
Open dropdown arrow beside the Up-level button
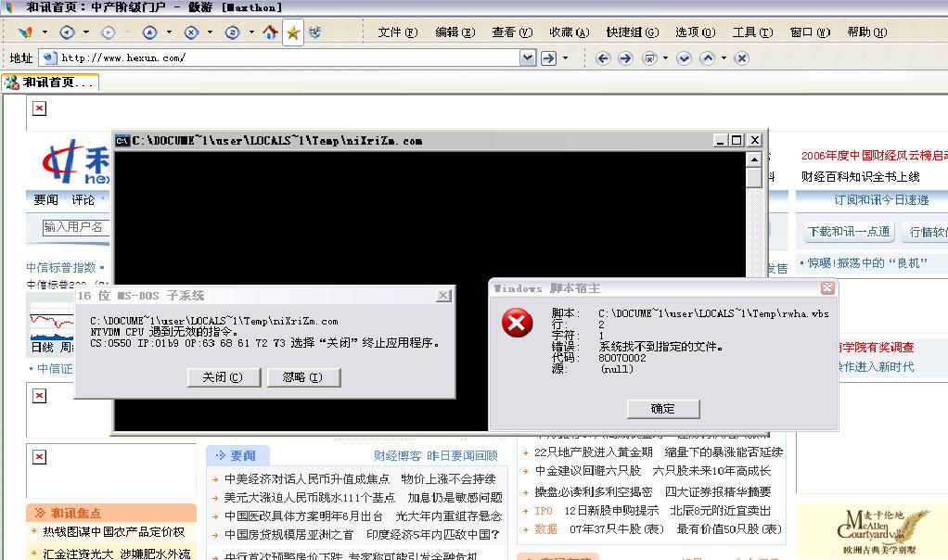(169, 32)
